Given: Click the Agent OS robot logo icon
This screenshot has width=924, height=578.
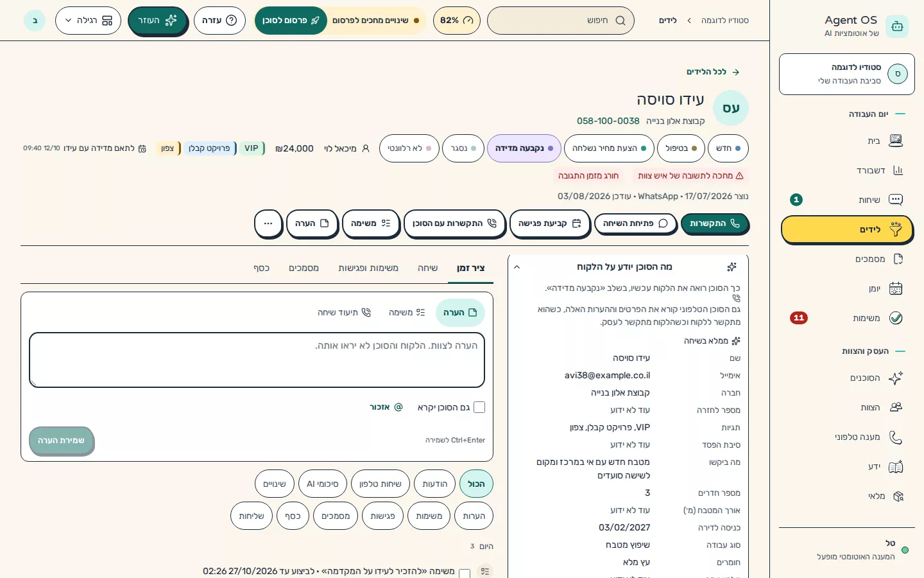Looking at the screenshot, I should pyautogui.click(x=897, y=26).
